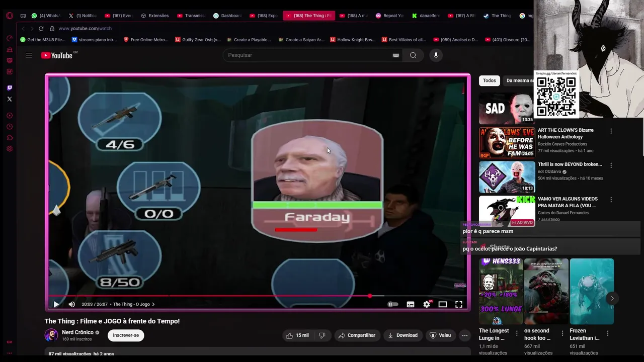Open options for 'Frozen Leviathan' short

point(608,333)
